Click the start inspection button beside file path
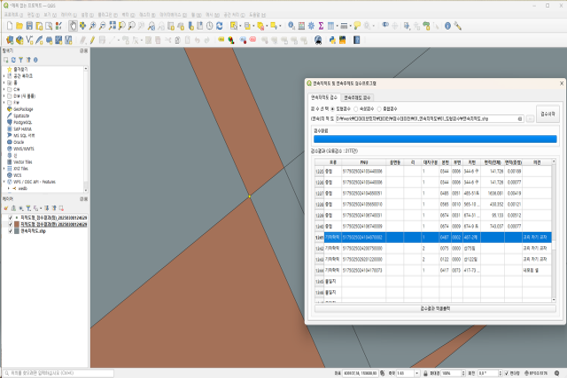The image size is (567, 378). (547, 114)
